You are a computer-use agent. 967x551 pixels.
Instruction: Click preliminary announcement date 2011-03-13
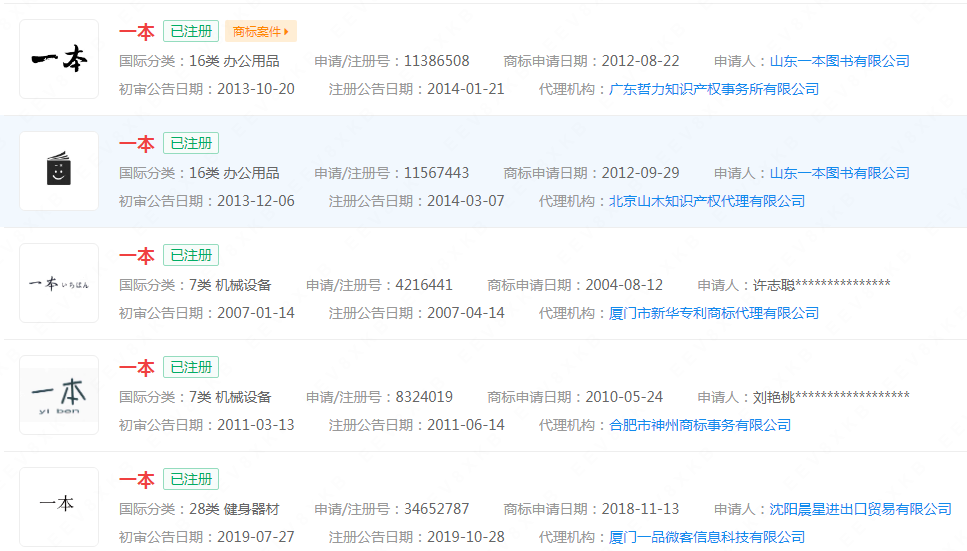pyautogui.click(x=256, y=425)
